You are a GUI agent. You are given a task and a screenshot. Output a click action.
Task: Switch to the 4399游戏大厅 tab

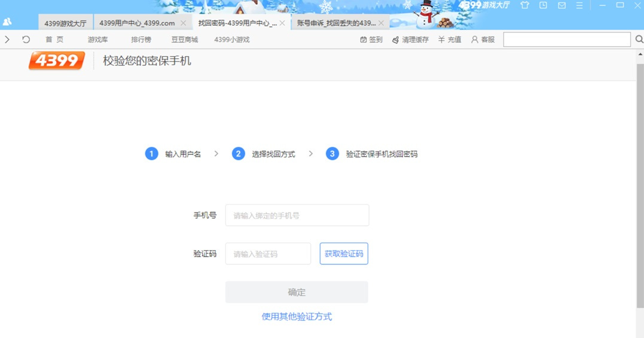tap(65, 23)
